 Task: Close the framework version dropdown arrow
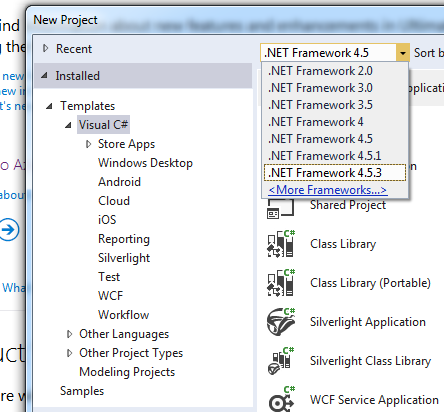click(x=403, y=53)
